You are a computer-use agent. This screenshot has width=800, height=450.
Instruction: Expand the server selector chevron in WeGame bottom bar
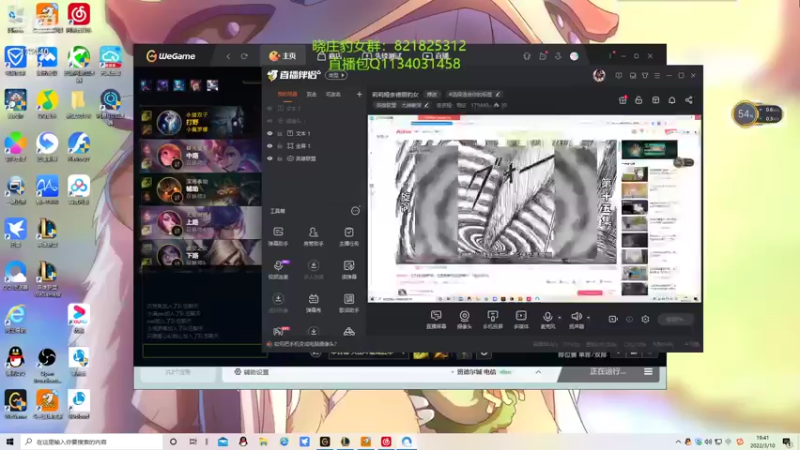(538, 372)
